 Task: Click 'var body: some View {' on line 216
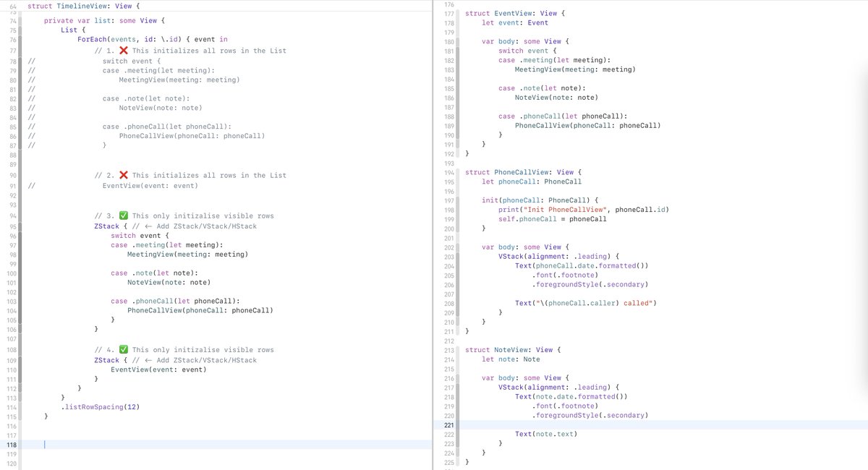[524, 378]
